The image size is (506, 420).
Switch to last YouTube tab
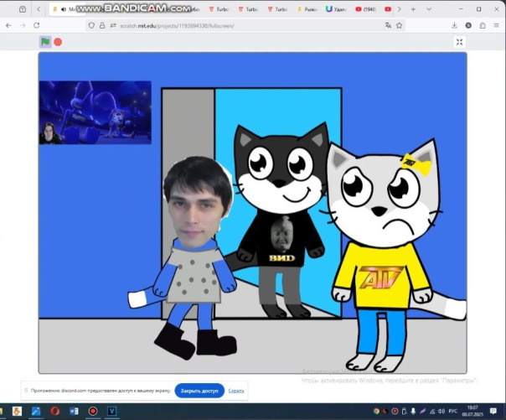coord(388,9)
